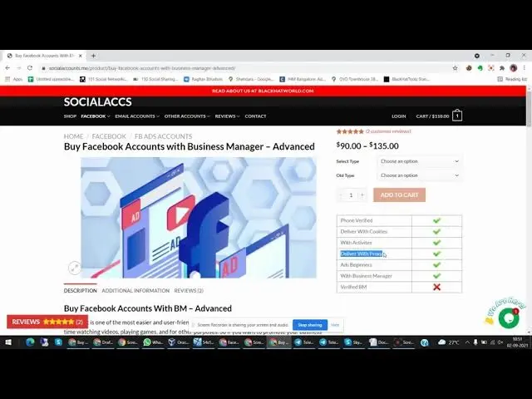The height and width of the screenshot is (399, 532).
Task: Zoom product image with magnifier icon
Action: click(74, 267)
